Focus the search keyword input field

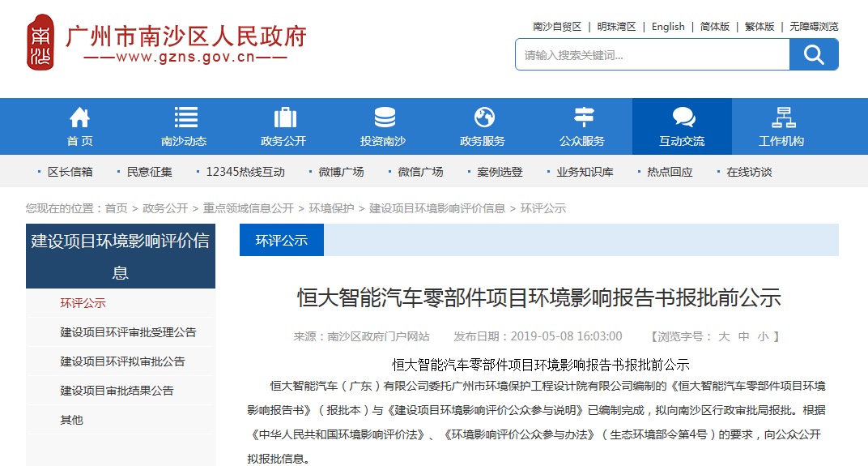[652, 54]
